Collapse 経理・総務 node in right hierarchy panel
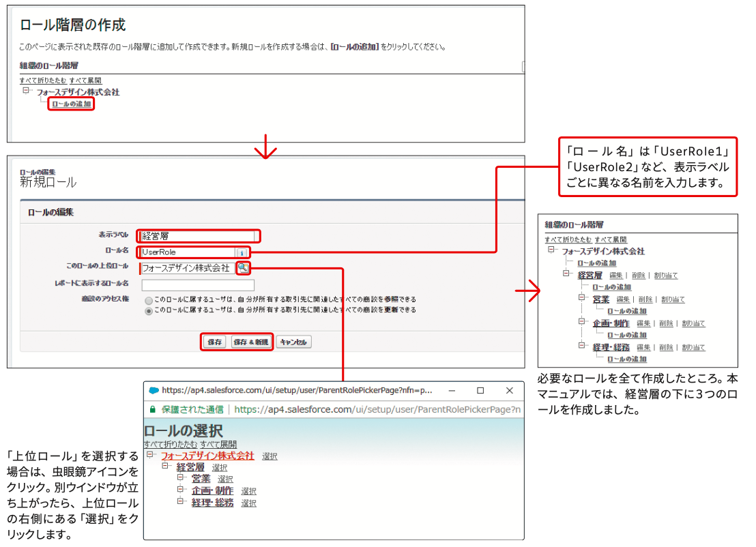This screenshot has height=547, width=756. pos(581,345)
